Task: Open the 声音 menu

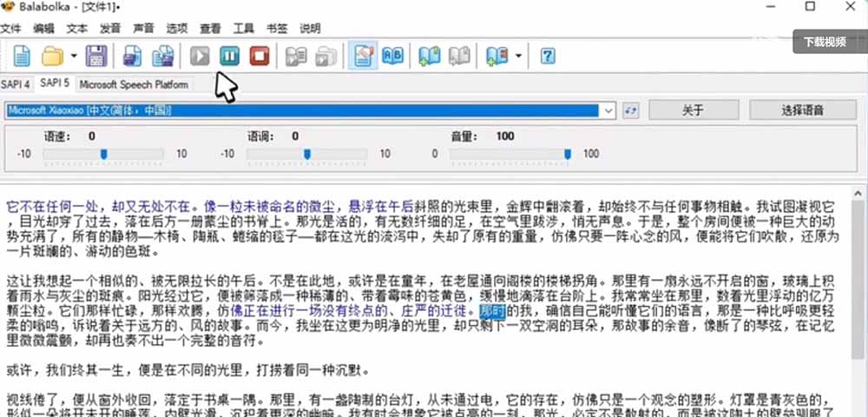Action: pos(143,29)
